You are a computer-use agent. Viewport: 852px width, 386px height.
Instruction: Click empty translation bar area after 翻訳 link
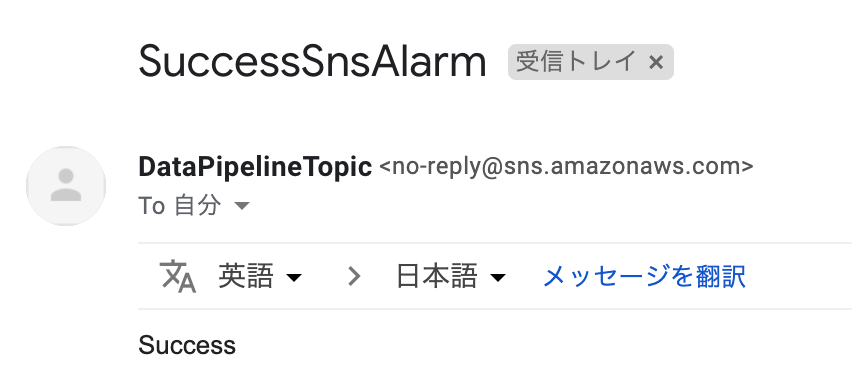click(799, 276)
